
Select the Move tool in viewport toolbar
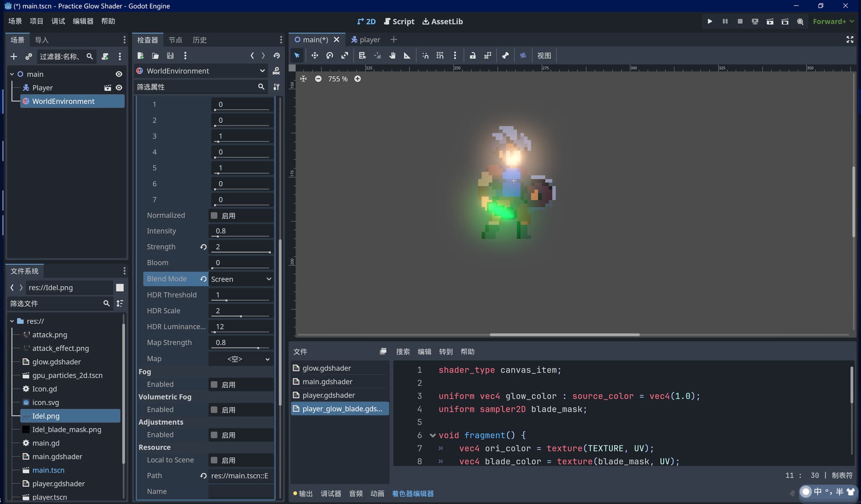click(x=314, y=56)
